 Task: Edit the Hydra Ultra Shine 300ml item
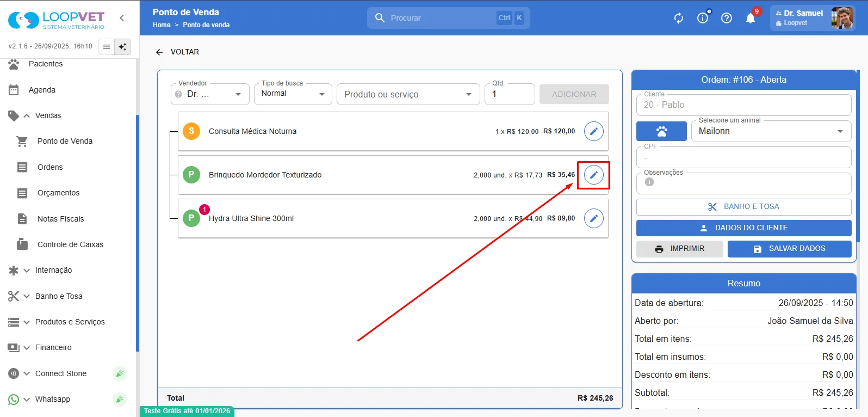(593, 218)
